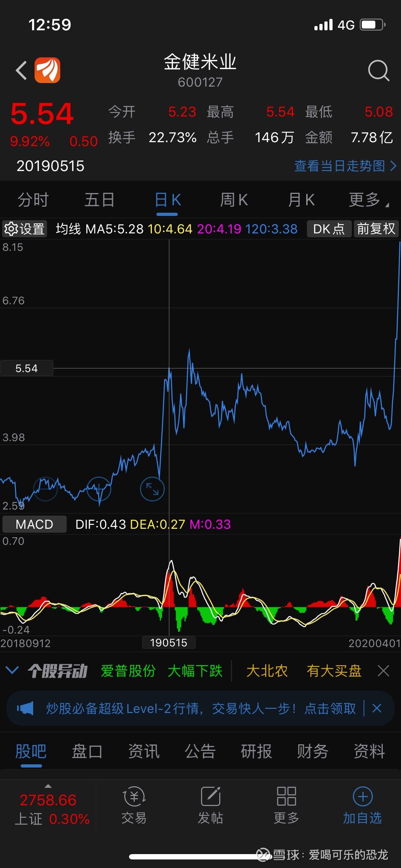
Task: Open the 盘口 tab
Action: 87,751
